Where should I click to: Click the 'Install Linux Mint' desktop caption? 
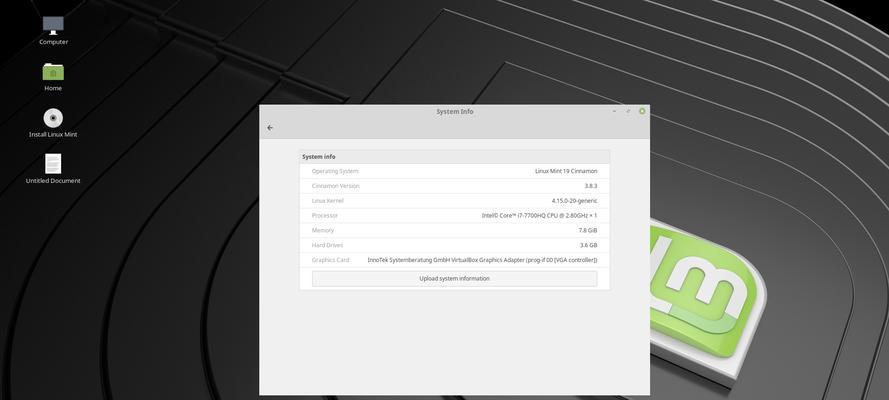click(53, 135)
